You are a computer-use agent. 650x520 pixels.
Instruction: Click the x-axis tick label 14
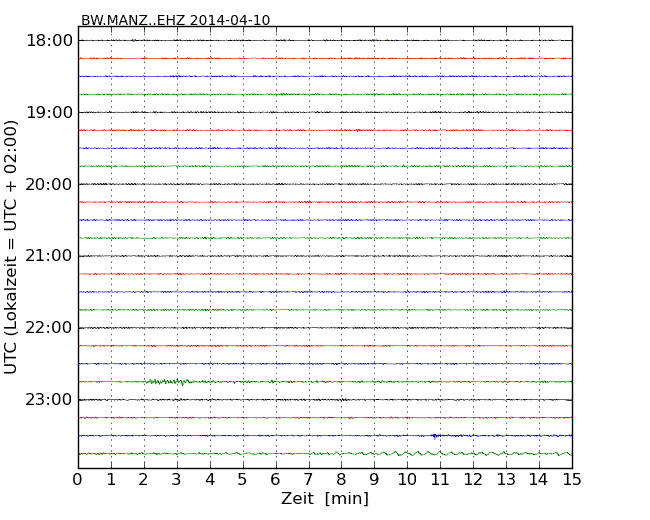click(539, 479)
